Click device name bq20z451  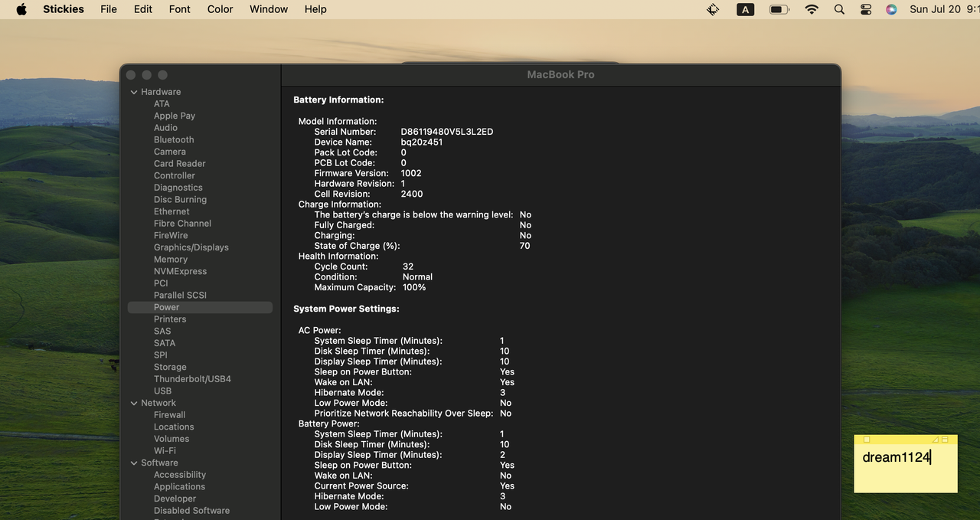(422, 142)
